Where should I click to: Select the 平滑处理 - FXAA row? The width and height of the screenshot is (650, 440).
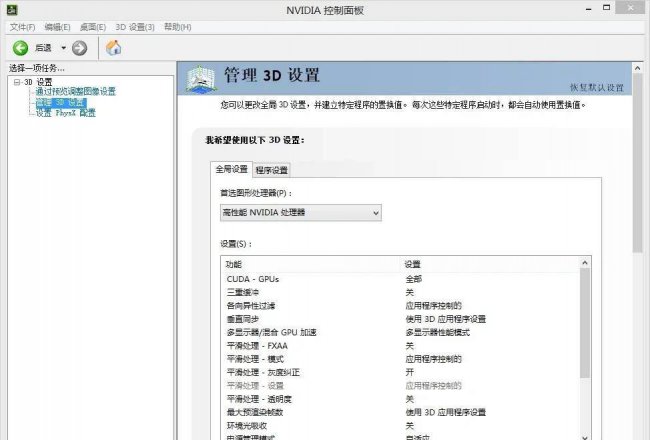[400, 345]
